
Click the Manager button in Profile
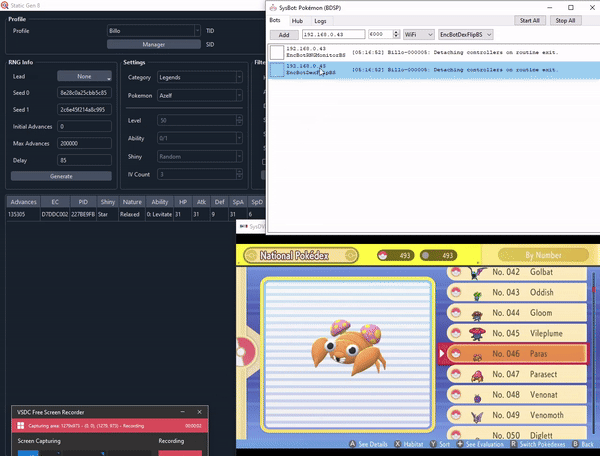pos(154,44)
